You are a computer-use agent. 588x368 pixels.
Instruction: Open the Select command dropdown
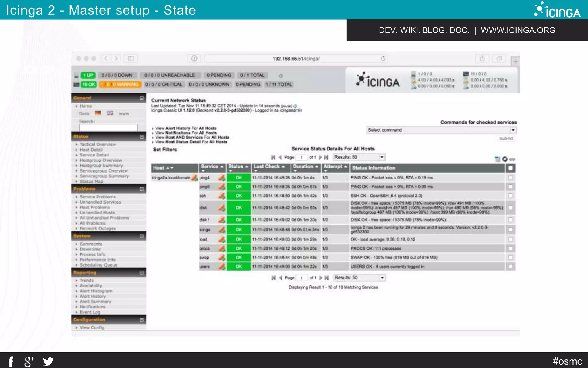pos(442,130)
